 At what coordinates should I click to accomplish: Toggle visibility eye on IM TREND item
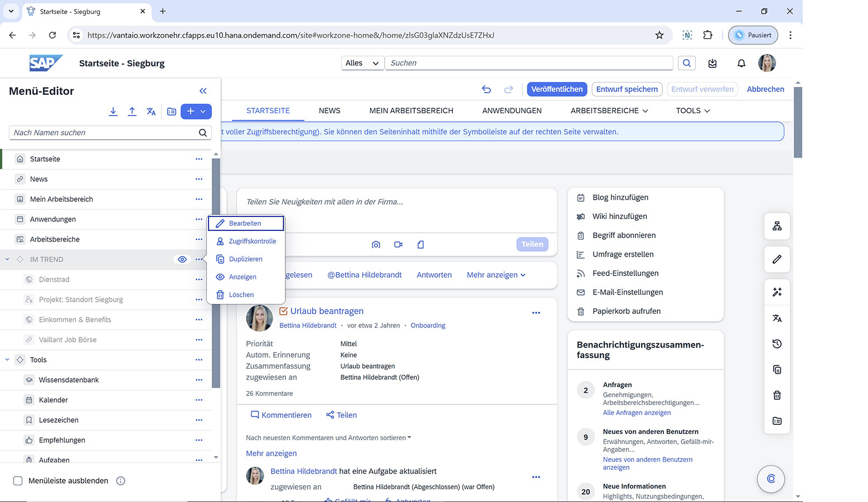tap(182, 259)
